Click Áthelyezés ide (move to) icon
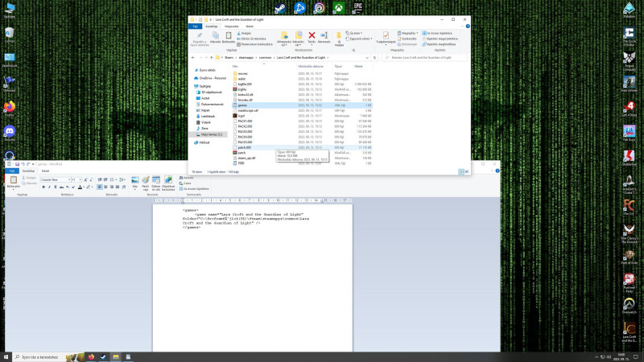The width and height of the screenshot is (644, 362). [284, 35]
